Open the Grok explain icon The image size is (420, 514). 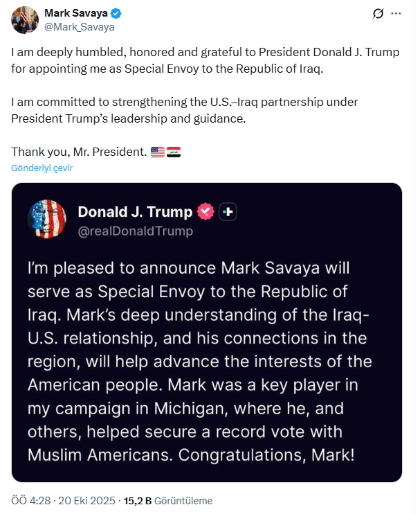point(378,13)
